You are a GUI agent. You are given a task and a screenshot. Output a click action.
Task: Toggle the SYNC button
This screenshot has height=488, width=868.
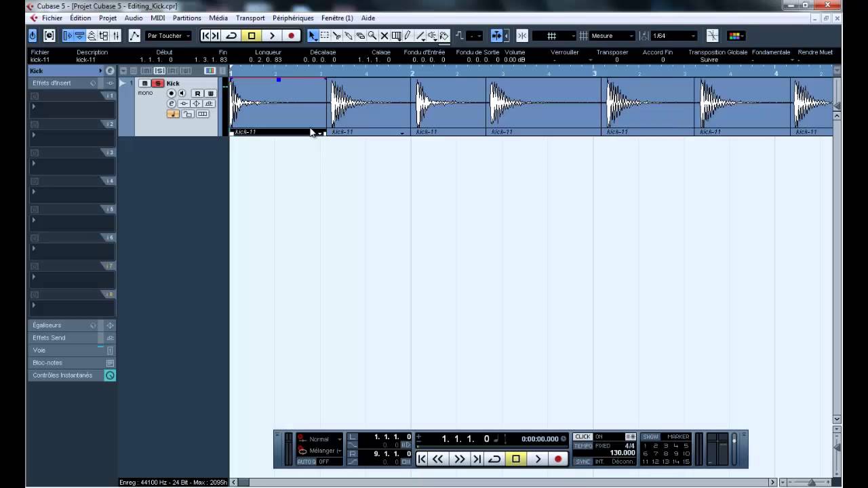click(x=583, y=462)
